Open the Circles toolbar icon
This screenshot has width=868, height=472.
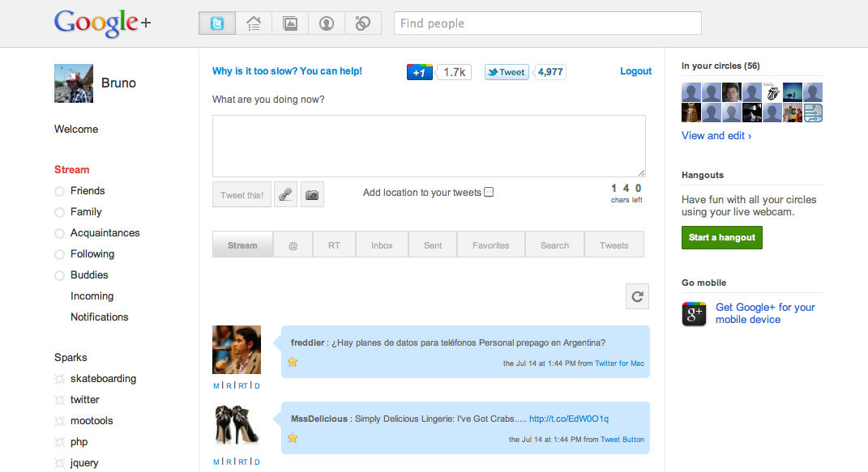tap(362, 23)
